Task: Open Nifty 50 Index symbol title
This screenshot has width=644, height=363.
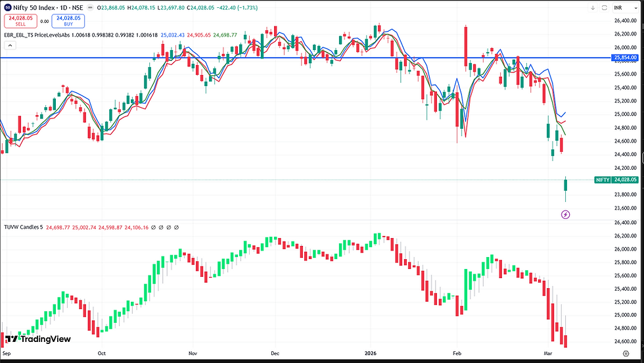Action: point(48,7)
